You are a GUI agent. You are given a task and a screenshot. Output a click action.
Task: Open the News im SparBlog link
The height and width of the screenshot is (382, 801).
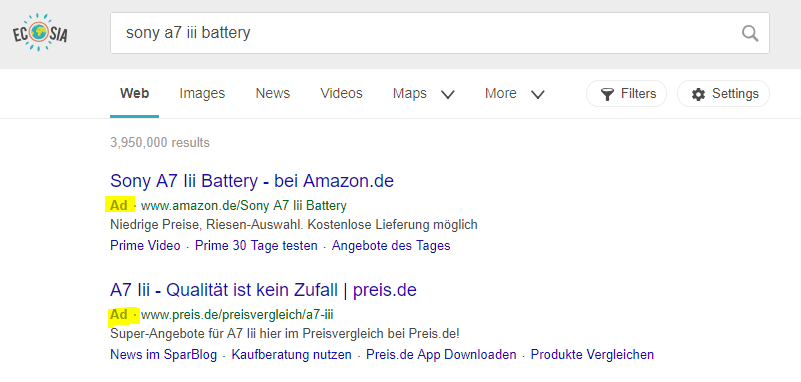pos(163,354)
